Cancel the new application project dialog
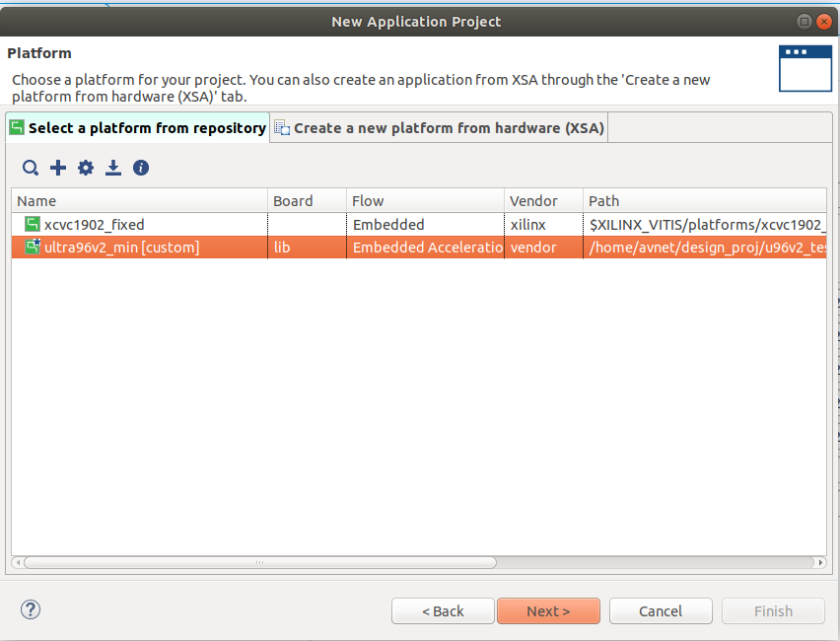Image resolution: width=840 pixels, height=641 pixels. point(660,611)
